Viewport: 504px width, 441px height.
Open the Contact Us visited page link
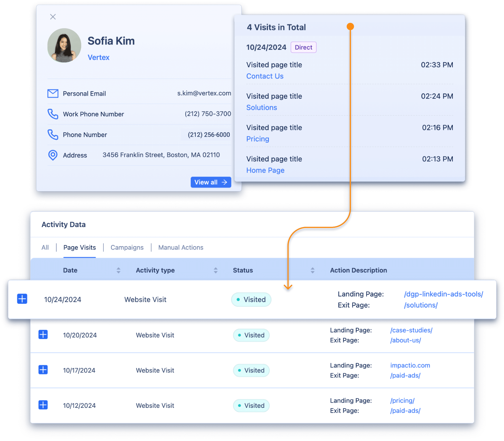click(x=265, y=76)
